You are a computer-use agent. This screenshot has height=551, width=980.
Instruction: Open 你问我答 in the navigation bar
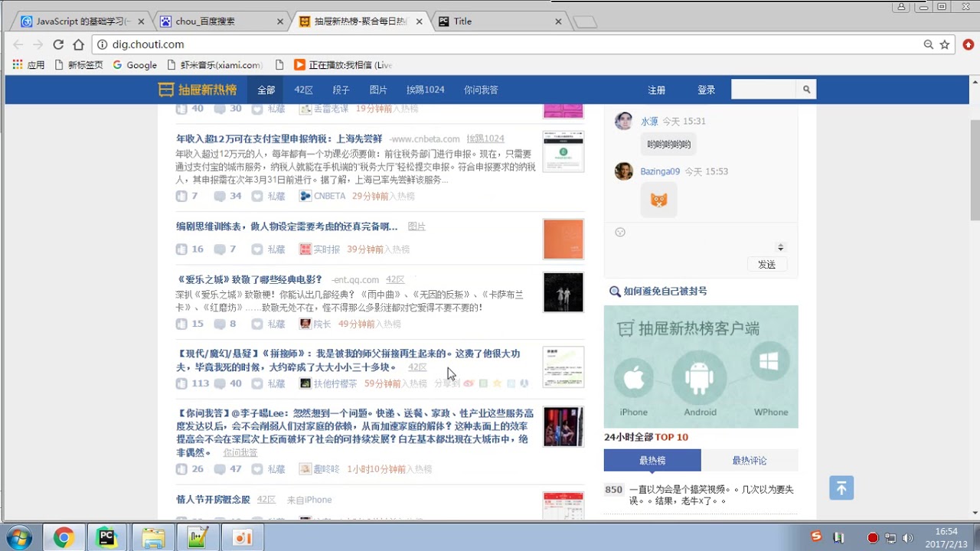point(481,90)
